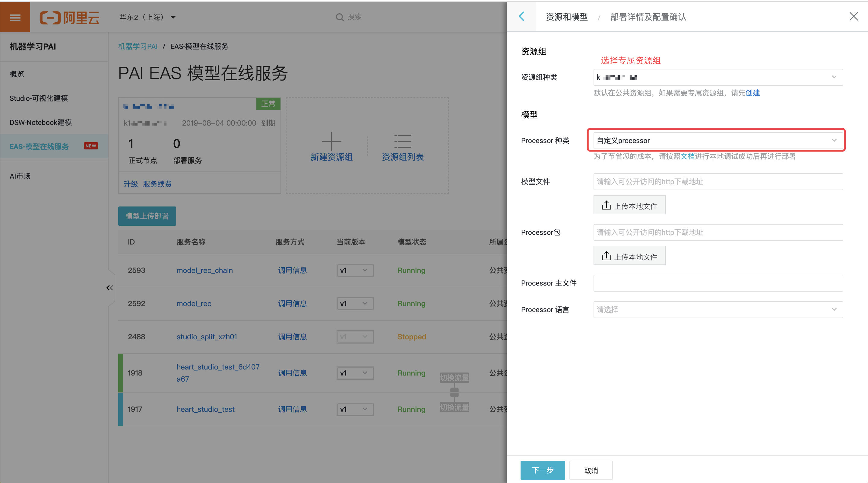868x483 pixels.
Task: Click the 资源组列表 link
Action: 403,157
